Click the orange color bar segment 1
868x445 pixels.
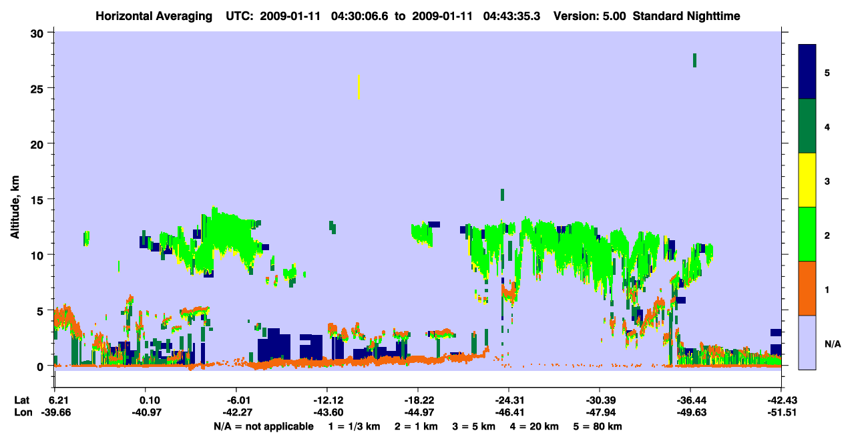click(807, 288)
